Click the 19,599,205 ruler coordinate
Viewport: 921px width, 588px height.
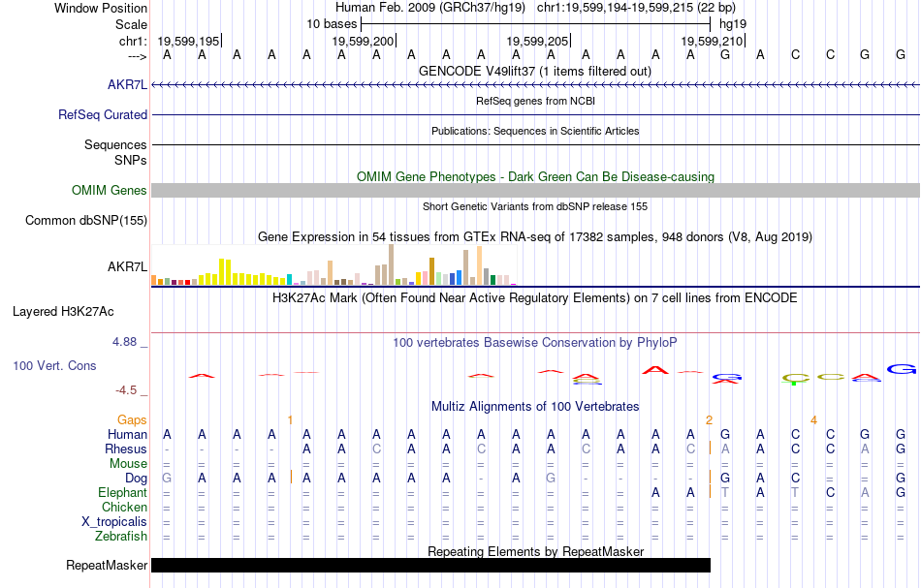pyautogui.click(x=537, y=41)
